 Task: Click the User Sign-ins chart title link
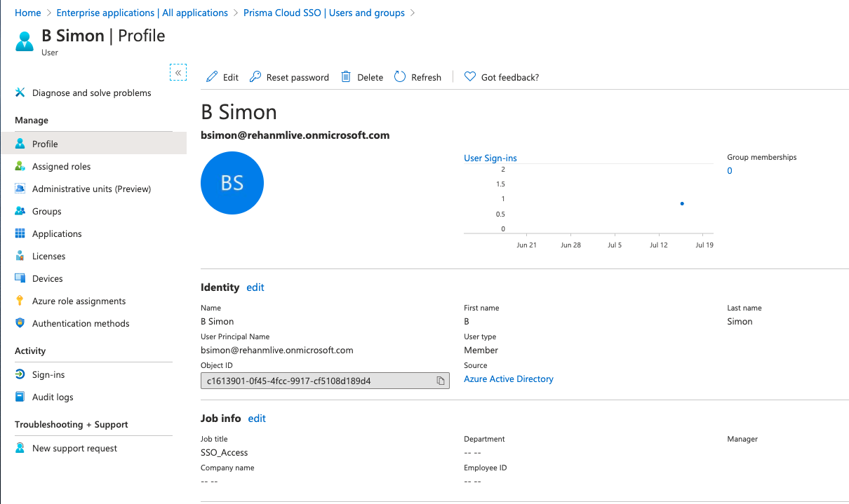click(490, 158)
